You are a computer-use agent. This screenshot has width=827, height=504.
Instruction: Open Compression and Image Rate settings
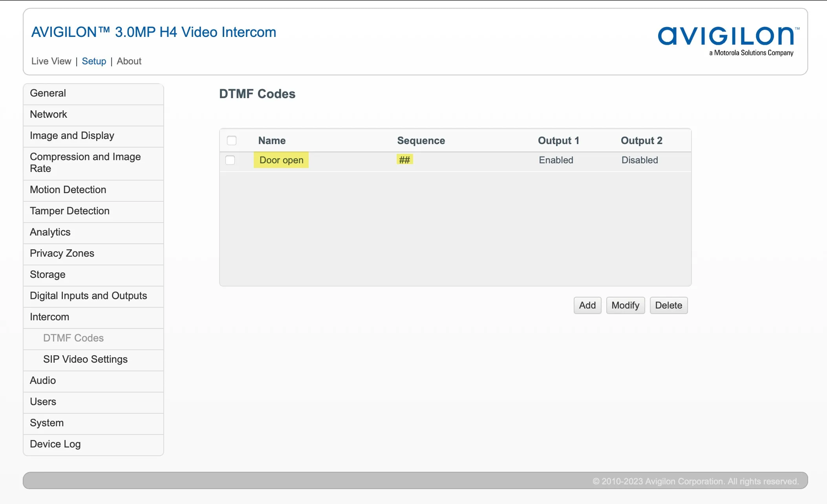93,163
